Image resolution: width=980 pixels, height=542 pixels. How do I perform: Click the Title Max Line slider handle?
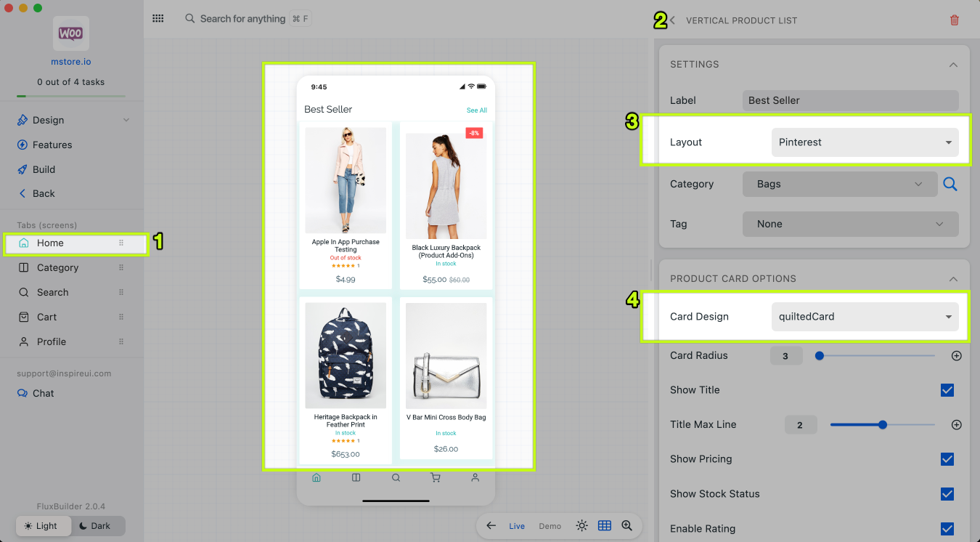883,425
